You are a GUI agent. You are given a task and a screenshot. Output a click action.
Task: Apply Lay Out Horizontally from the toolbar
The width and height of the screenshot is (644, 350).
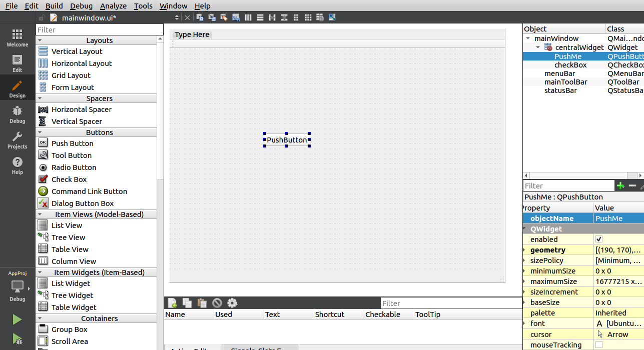coord(248,17)
